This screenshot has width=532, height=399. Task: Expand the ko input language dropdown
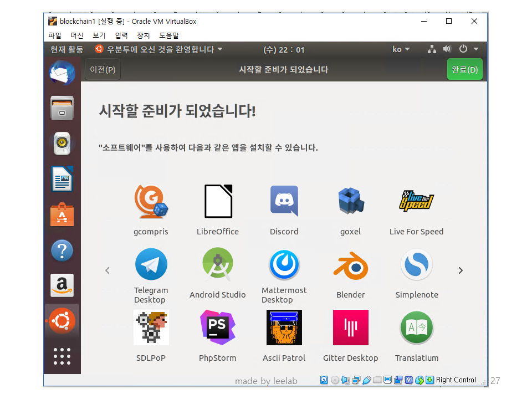coord(401,49)
